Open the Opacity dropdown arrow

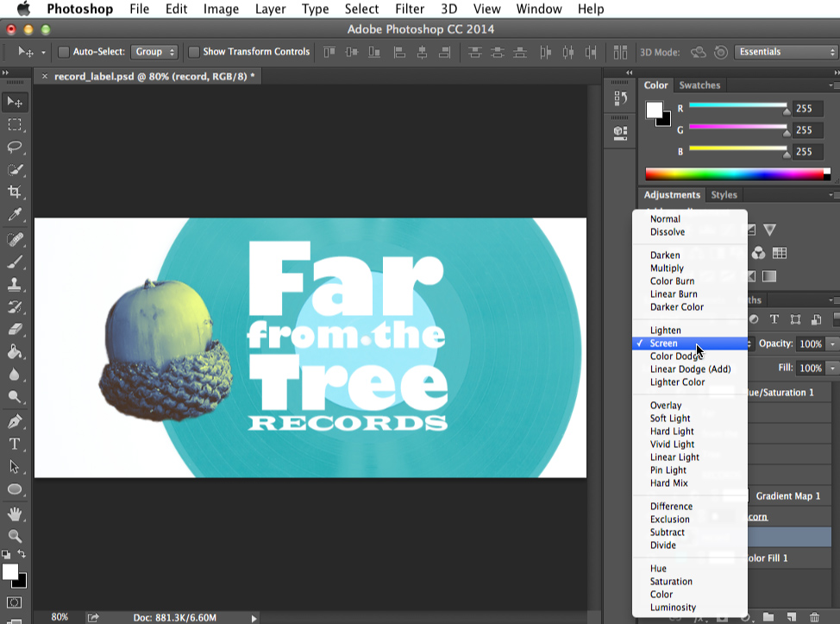point(832,344)
